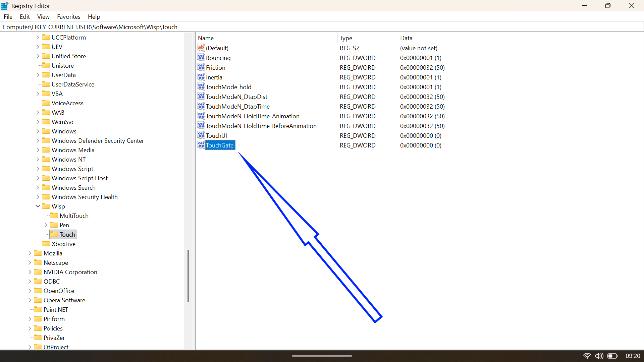This screenshot has height=362, width=644.
Task: Collapse the Wisp key
Action: (38, 206)
